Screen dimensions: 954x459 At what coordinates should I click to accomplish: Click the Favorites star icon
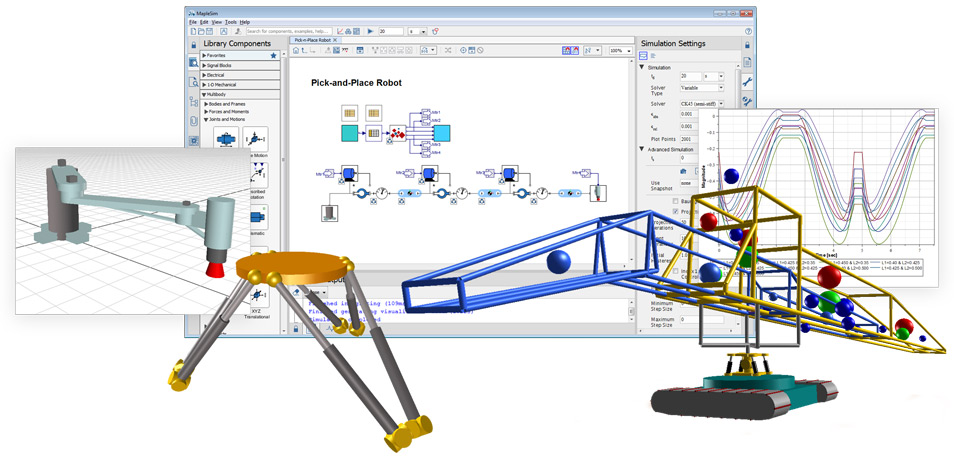[x=274, y=56]
